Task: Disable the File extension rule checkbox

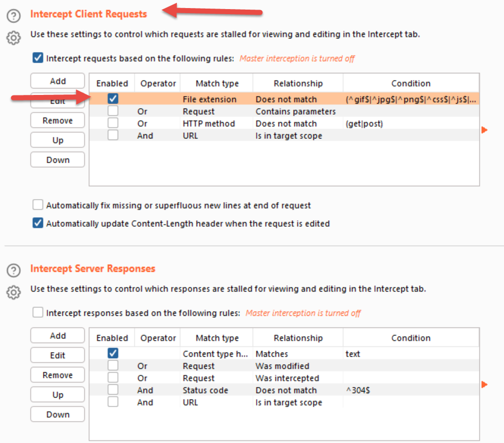Action: tap(113, 99)
